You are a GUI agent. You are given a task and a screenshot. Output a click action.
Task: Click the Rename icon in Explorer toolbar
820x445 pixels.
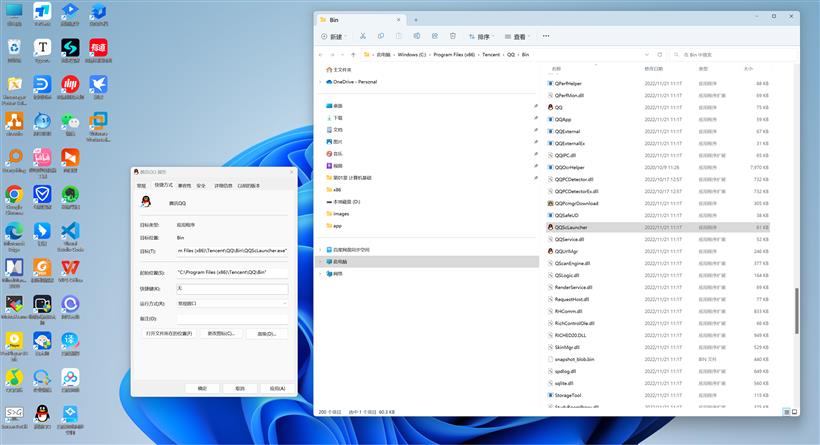(417, 36)
